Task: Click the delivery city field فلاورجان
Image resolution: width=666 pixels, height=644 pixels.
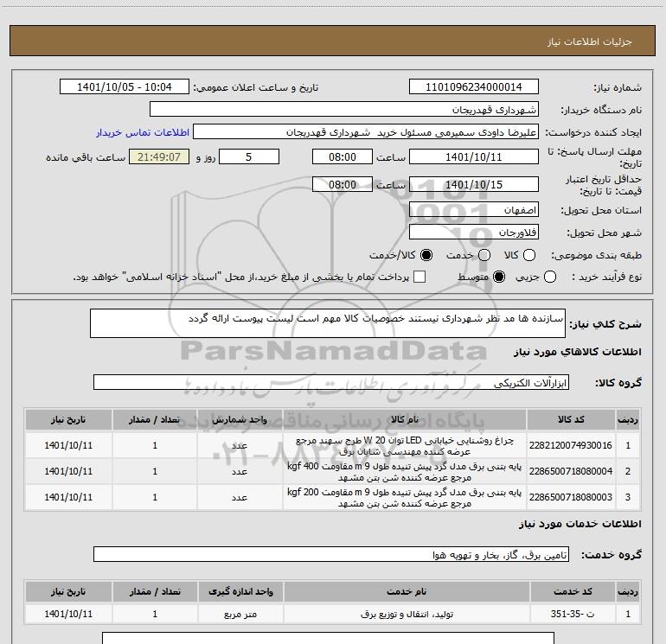Action: point(474,233)
